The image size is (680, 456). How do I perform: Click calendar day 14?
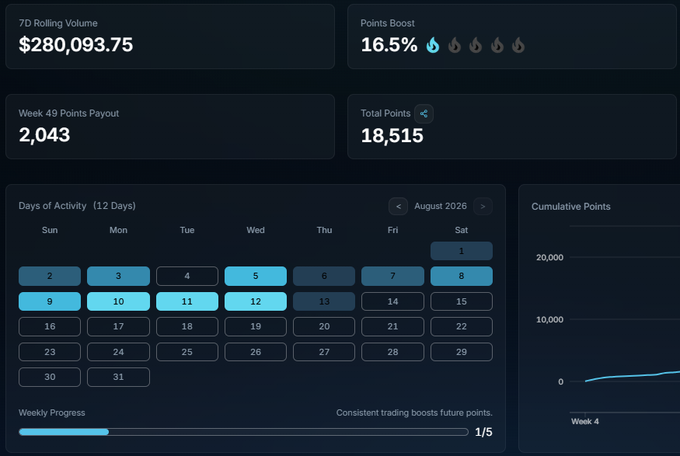pyautogui.click(x=392, y=301)
